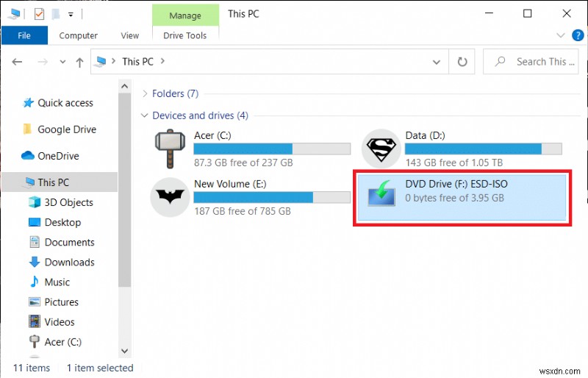The image size is (588, 378).
Task: Click the navigation pane scroll up arrow
Action: [x=124, y=86]
